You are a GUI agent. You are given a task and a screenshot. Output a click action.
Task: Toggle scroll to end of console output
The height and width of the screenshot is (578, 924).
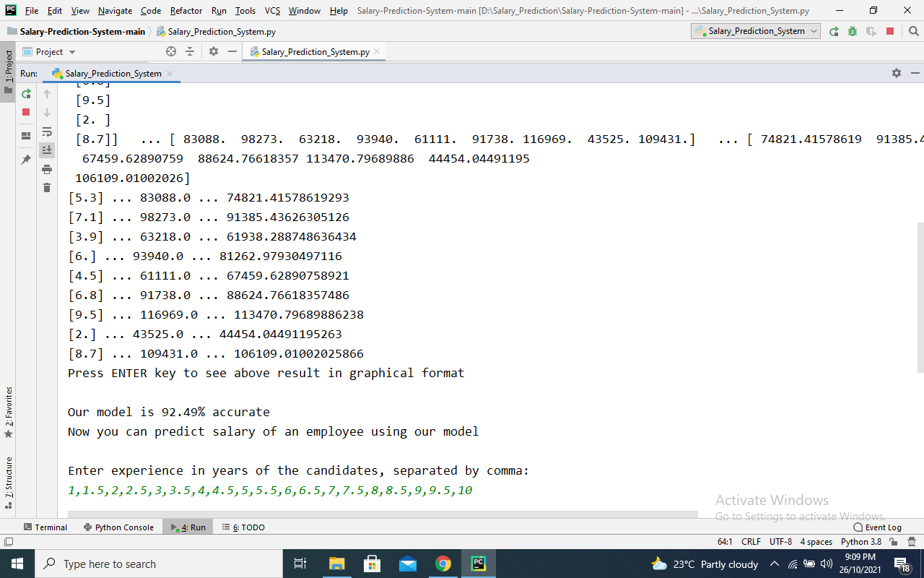[x=47, y=150]
